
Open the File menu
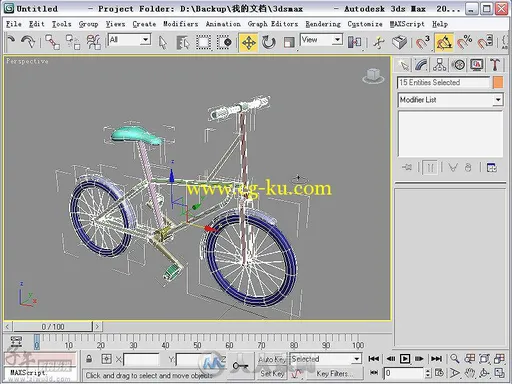pyautogui.click(x=14, y=24)
